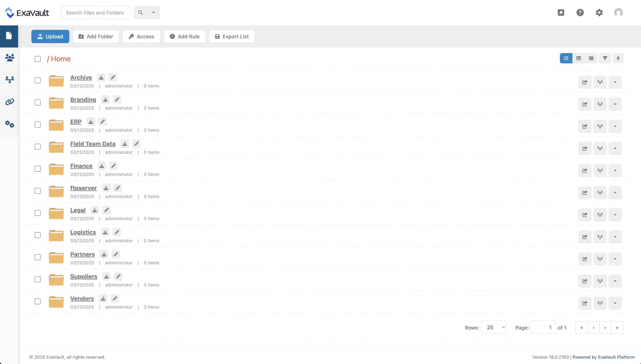Open the search options dropdown arrow

(153, 12)
